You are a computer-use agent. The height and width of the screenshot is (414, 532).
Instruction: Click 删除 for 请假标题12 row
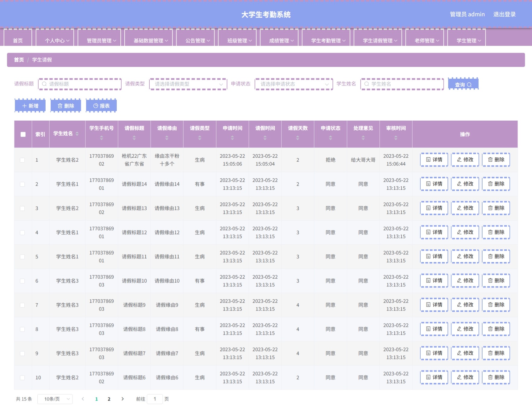tap(496, 232)
